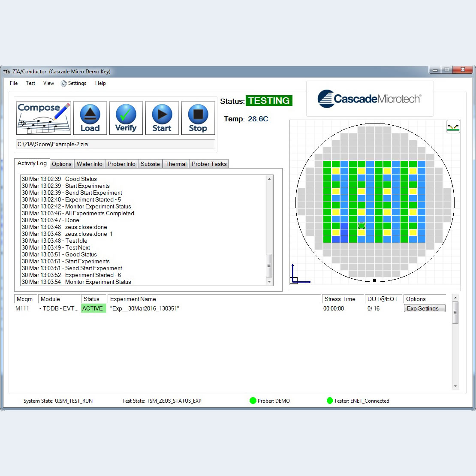Click the Cascade Microtech logo
This screenshot has width=476, height=476.
[x=370, y=99]
